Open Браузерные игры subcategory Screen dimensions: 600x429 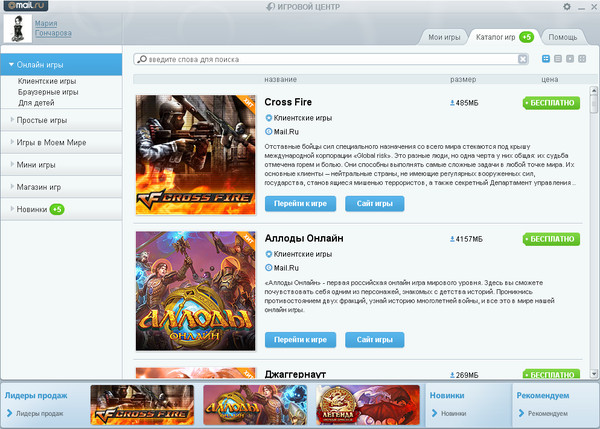48,92
